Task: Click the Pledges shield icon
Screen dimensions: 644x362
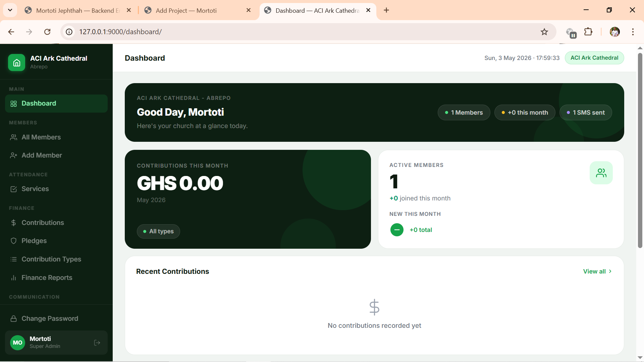Action: click(13, 241)
